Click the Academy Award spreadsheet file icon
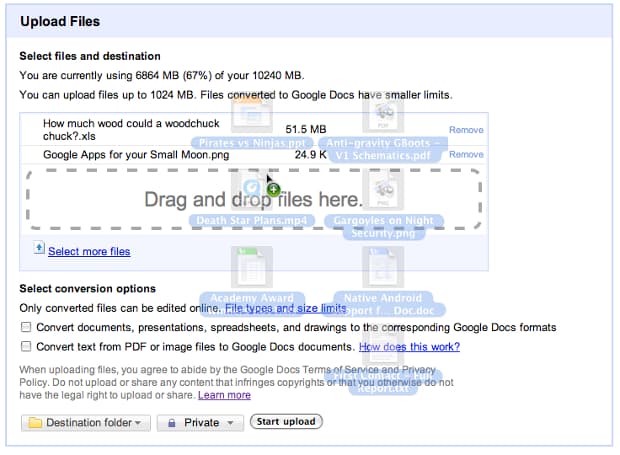Viewport: 620px width, 455px height. coord(252,267)
